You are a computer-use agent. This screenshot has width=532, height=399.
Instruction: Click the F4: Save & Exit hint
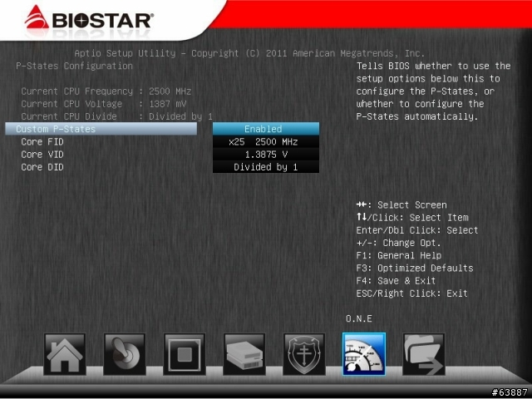tap(396, 281)
